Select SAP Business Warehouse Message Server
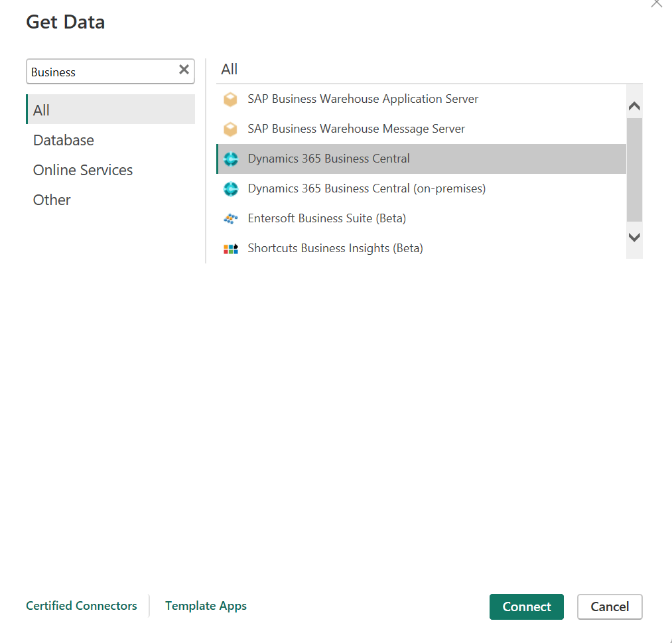The image size is (672, 643). (x=421, y=129)
